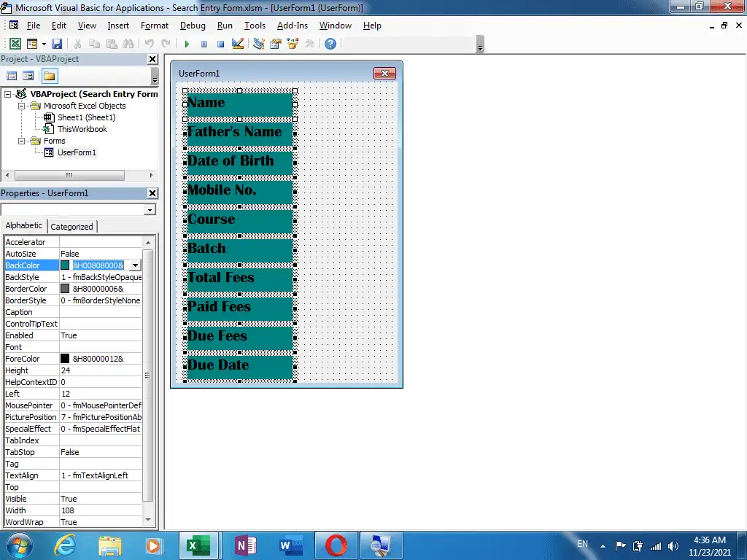Open Excel from the Windows taskbar

(198, 545)
